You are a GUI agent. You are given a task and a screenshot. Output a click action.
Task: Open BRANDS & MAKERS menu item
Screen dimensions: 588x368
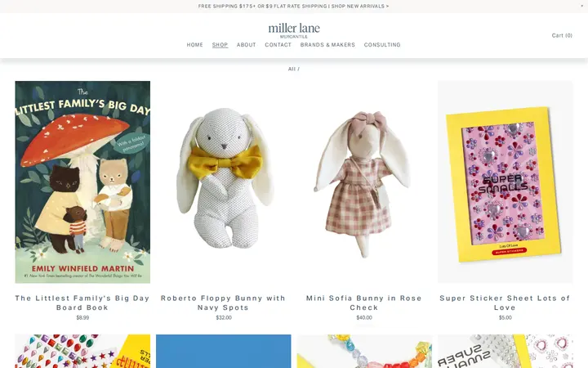click(327, 45)
